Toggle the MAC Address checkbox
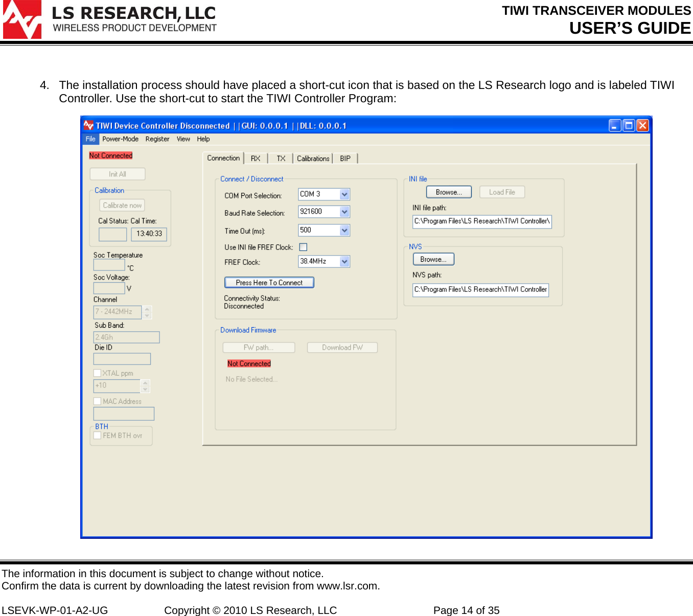The height and width of the screenshot is (616, 693). click(97, 401)
